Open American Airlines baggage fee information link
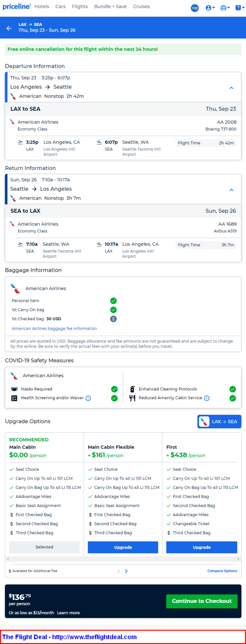Viewport: 246px width, 644px height. 54,329
